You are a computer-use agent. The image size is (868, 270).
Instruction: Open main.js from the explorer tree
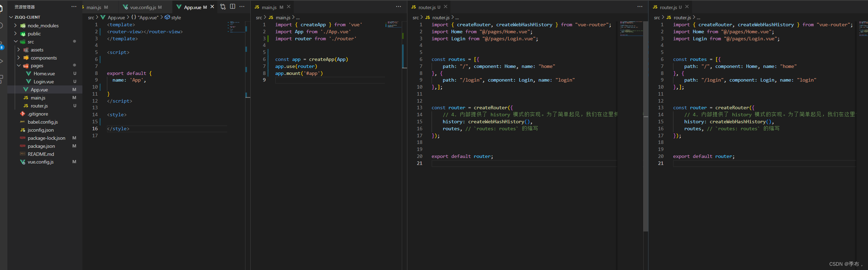click(45, 98)
